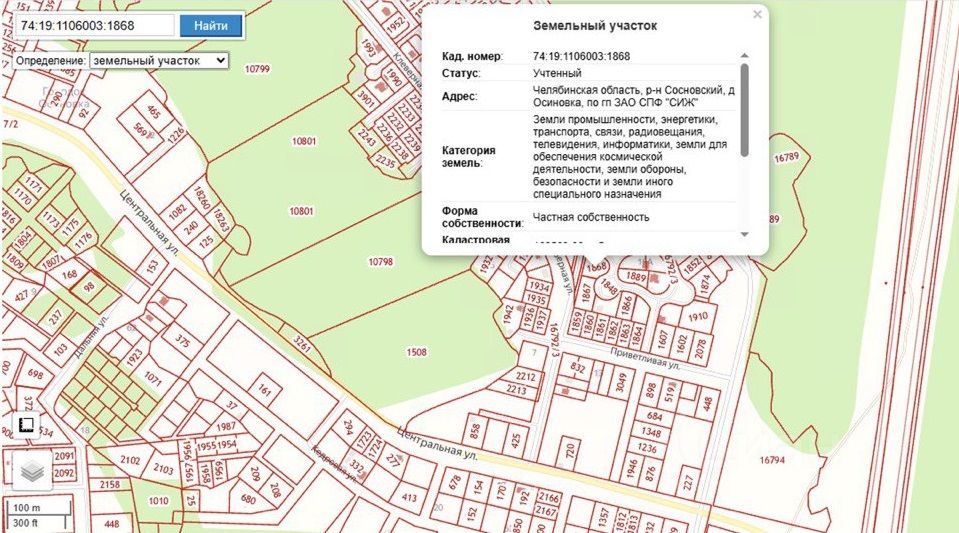Click the popup scrollbar thumb

(x=744, y=109)
